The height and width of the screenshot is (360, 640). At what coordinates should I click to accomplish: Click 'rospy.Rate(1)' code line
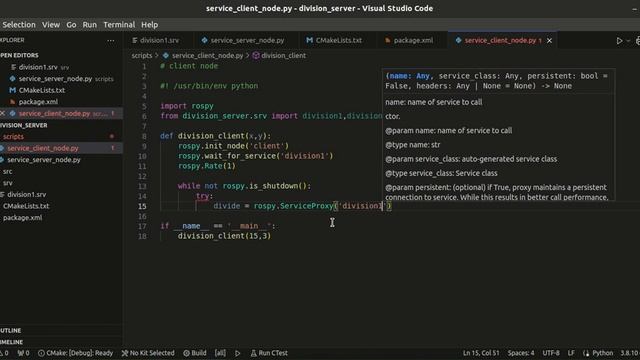[x=207, y=166]
